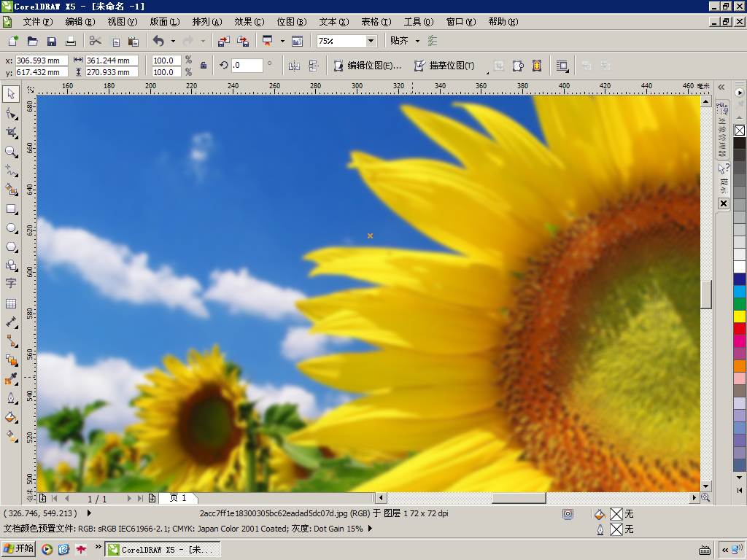
Task: Copy selection to clipboard
Action: tap(115, 41)
